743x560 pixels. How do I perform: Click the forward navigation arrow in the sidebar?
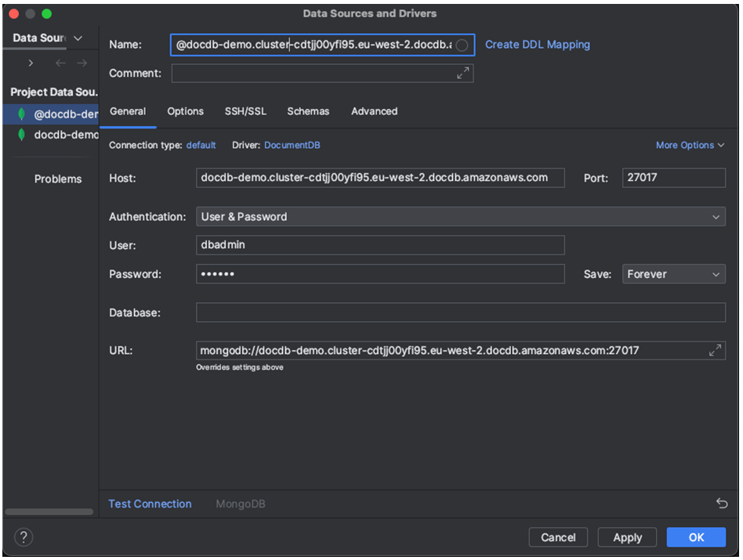(x=82, y=63)
